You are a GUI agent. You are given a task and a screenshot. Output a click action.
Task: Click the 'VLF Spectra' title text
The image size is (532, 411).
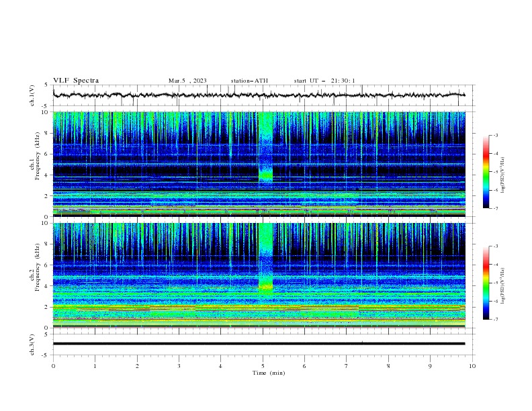(x=76, y=81)
